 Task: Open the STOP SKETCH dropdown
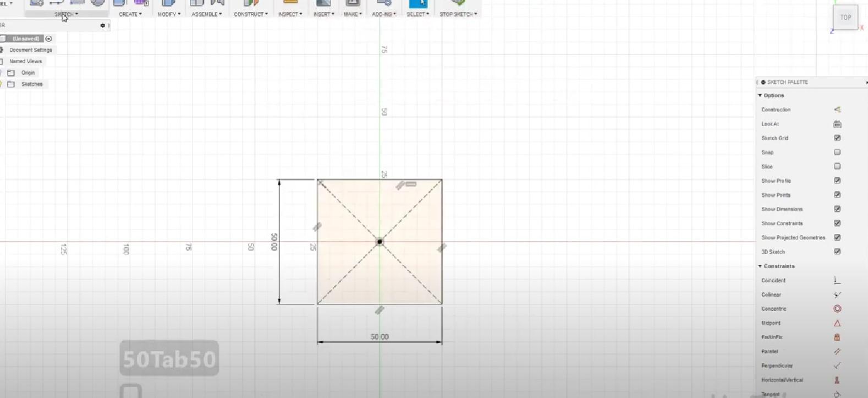click(x=458, y=14)
